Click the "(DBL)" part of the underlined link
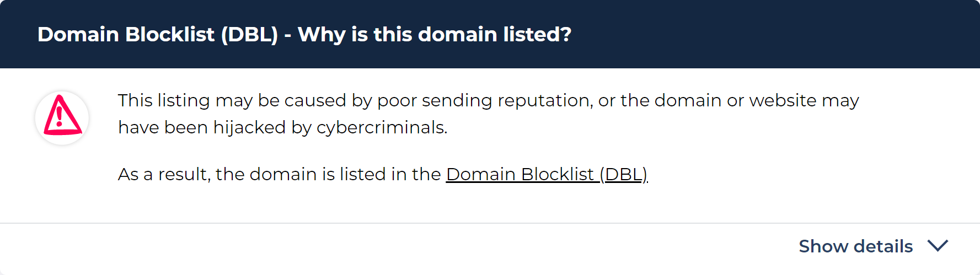This screenshot has width=980, height=275. [x=624, y=175]
